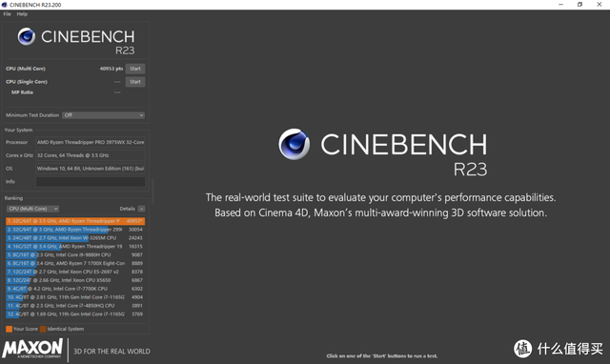Click the empty Info input field

coord(91,182)
